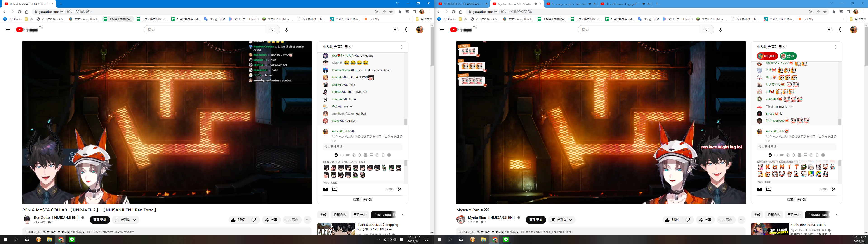Select 全部 chip below Ren Zotto chat
The width and height of the screenshot is (868, 244).
[323, 215]
